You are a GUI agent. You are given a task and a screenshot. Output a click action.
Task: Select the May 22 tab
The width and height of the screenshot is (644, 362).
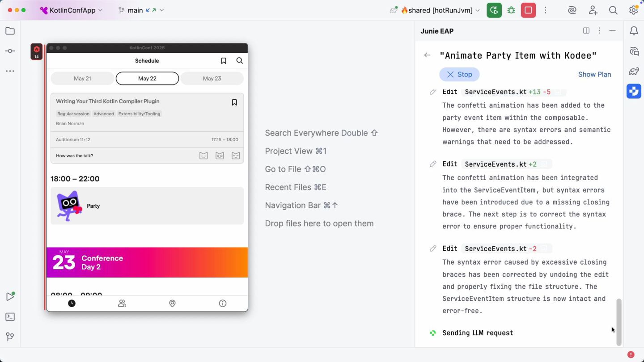[147, 78]
